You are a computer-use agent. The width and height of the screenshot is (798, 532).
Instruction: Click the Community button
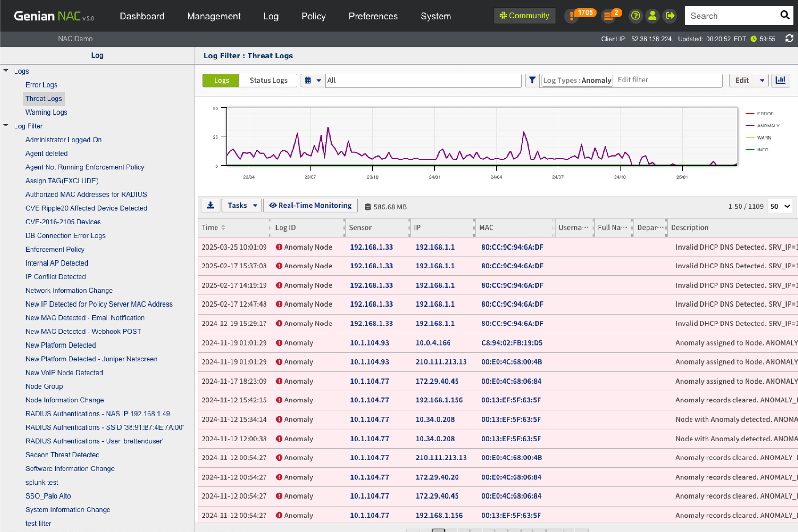point(525,16)
